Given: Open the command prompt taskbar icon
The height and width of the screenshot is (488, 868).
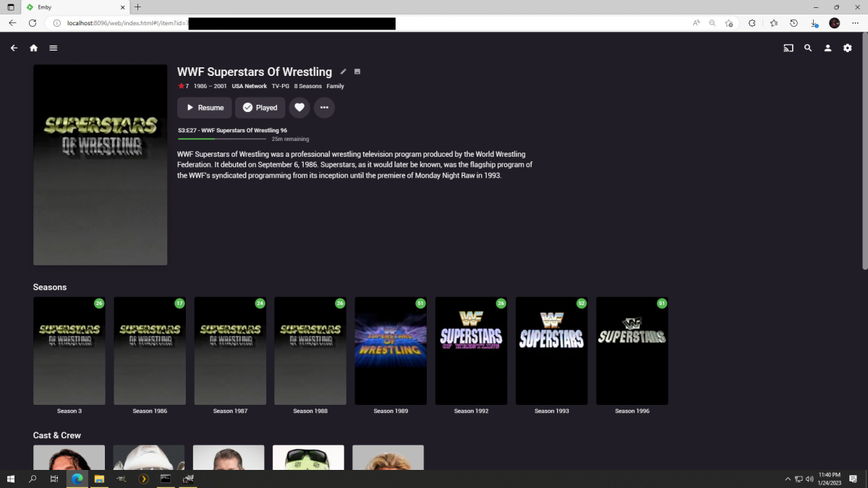Looking at the screenshot, I should 166,479.
